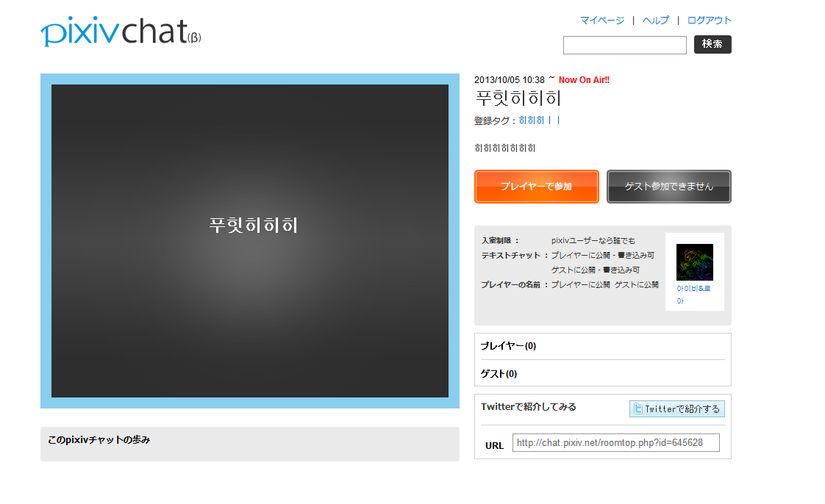Image resolution: width=825 pixels, height=504 pixels.
Task: Click the Twitter bird icon
Action: [x=638, y=409]
